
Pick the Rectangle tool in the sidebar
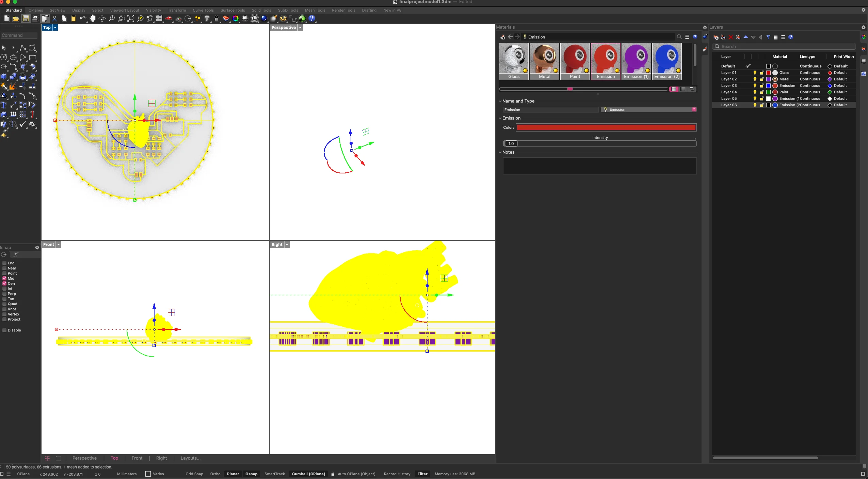tap(32, 58)
